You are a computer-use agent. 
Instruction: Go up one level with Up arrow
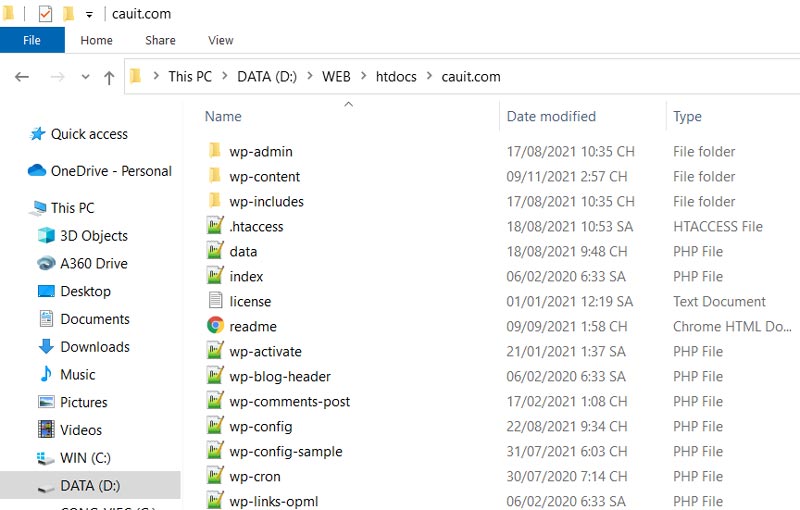pos(109,78)
